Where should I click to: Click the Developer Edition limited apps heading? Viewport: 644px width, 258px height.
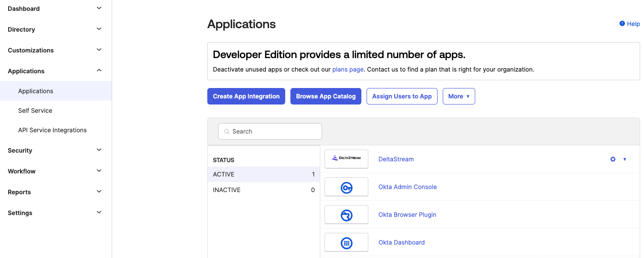pos(339,55)
